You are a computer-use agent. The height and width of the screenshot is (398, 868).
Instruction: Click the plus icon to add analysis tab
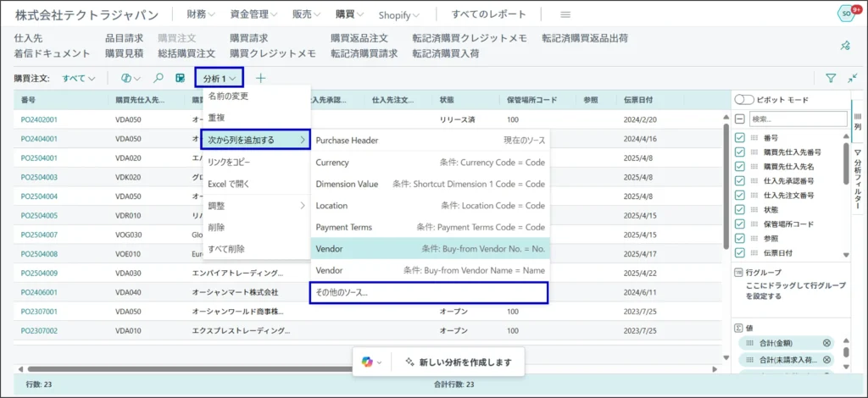[x=261, y=78]
